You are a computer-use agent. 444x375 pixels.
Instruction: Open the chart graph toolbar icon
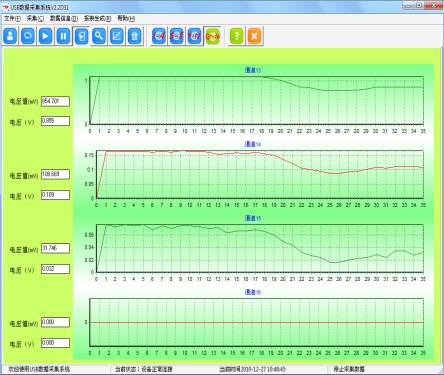click(x=117, y=36)
